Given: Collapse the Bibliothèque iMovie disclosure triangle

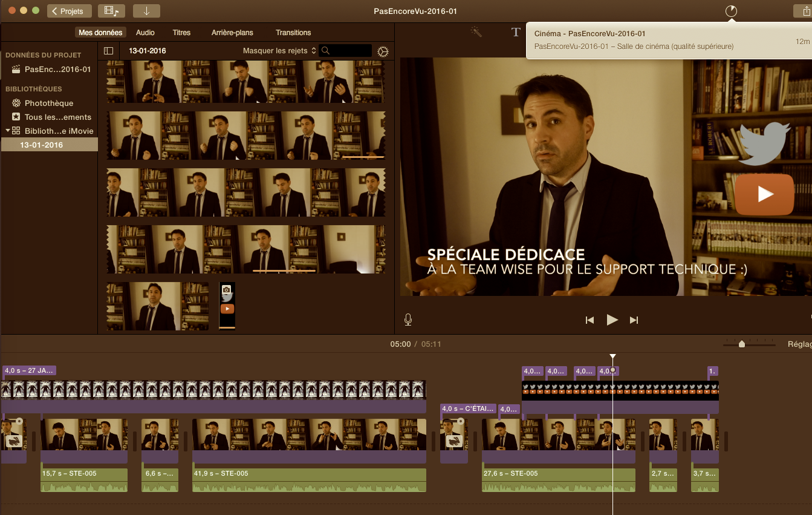Looking at the screenshot, I should pyautogui.click(x=8, y=131).
